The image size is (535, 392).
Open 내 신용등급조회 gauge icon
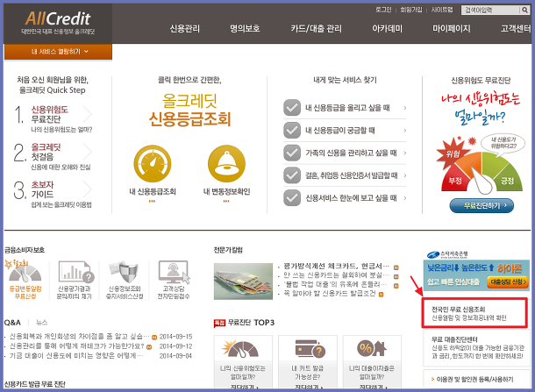(153, 164)
